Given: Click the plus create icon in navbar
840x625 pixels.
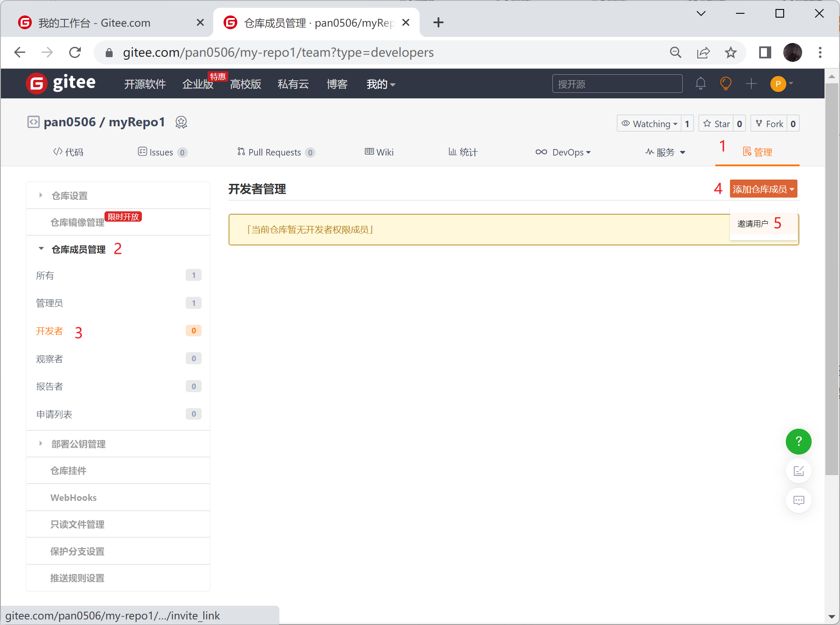Looking at the screenshot, I should click(751, 83).
